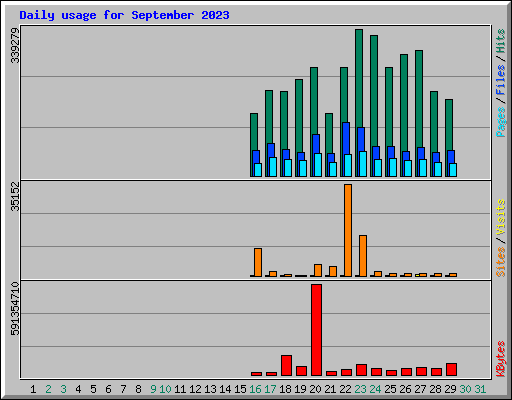
Task: Click green day label 16 on the x-axis
Action: point(255,389)
